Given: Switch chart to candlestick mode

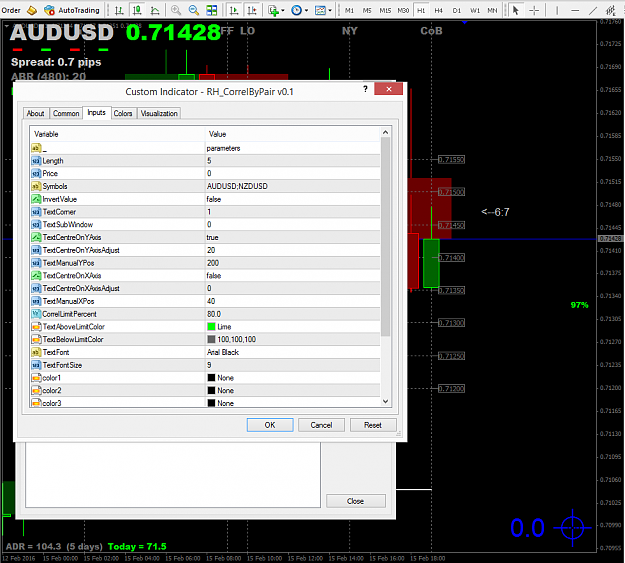Looking at the screenshot, I should click(137, 10).
